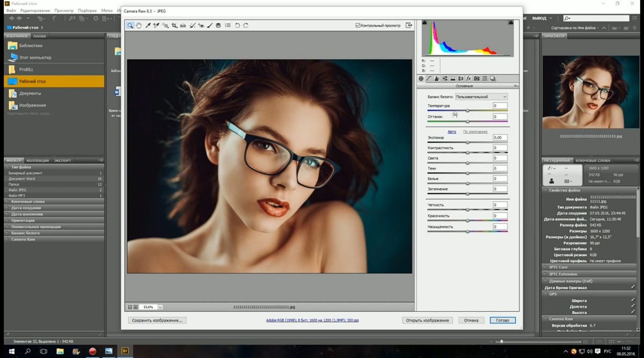Toggle shadow clipping warning in histogram
The height and width of the screenshot is (358, 644).
pyautogui.click(x=425, y=23)
